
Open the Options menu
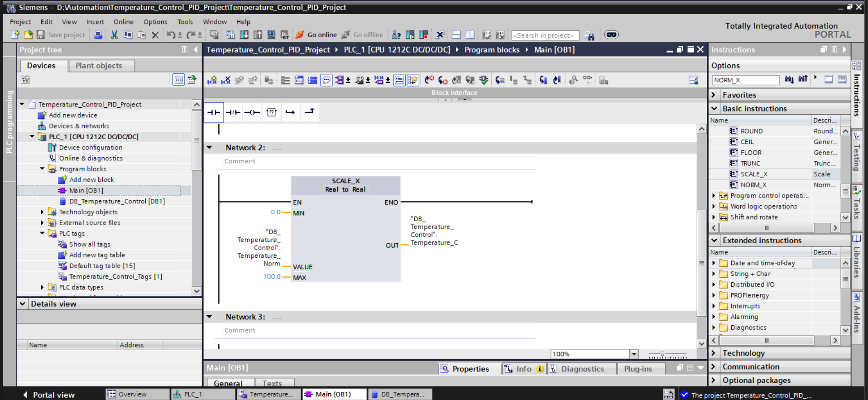155,22
